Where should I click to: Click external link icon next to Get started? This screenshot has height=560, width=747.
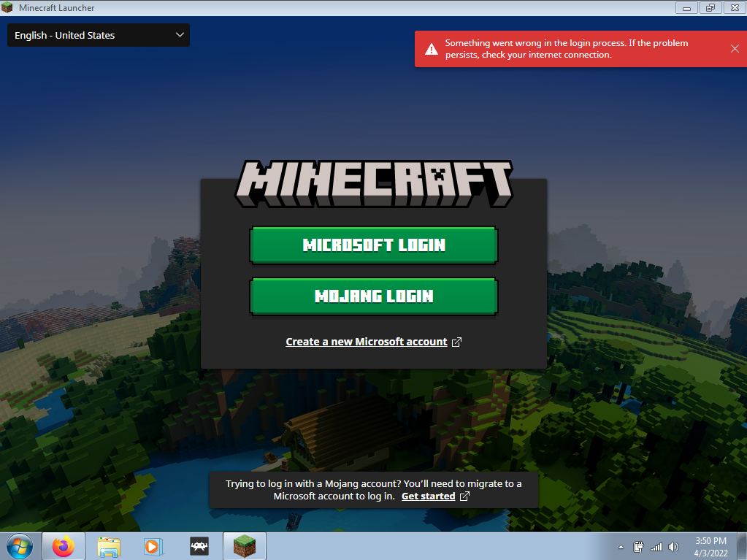pyautogui.click(x=464, y=496)
